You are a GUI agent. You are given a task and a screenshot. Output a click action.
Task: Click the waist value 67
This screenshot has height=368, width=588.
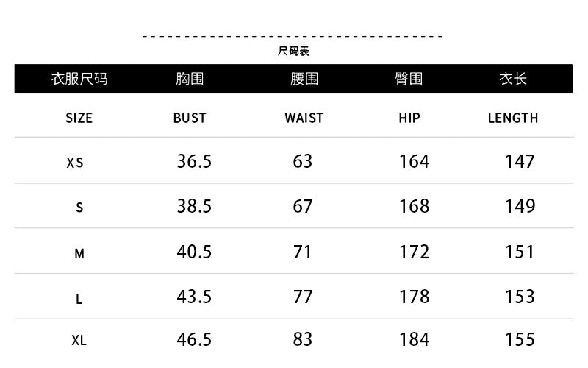pos(303,207)
